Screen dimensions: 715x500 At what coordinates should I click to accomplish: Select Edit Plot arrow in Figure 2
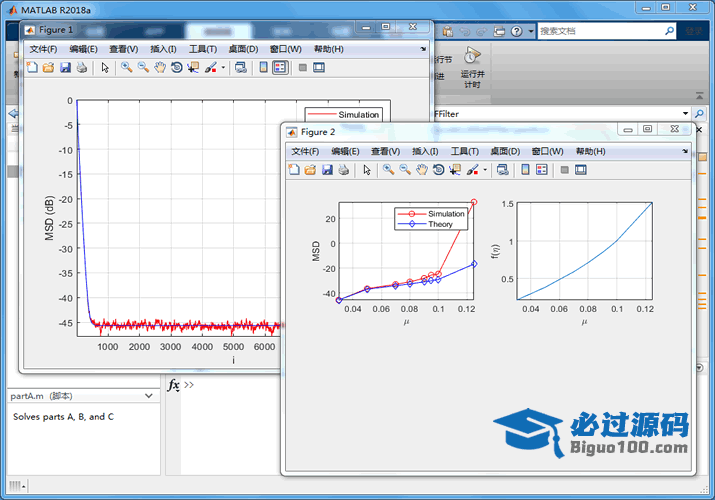click(367, 170)
